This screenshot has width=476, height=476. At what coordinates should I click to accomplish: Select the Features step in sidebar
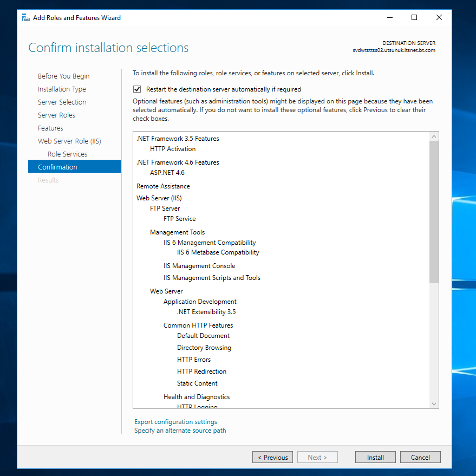[x=50, y=128]
